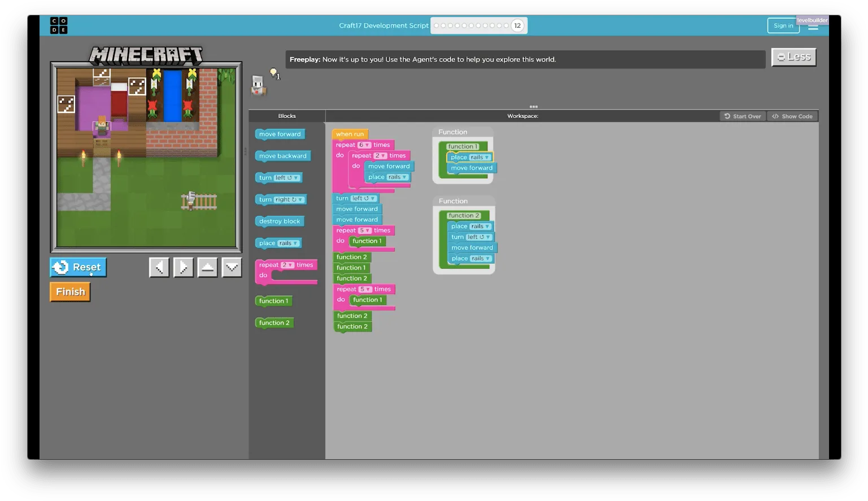
Task: Click the Show Code tab
Action: pyautogui.click(x=792, y=116)
